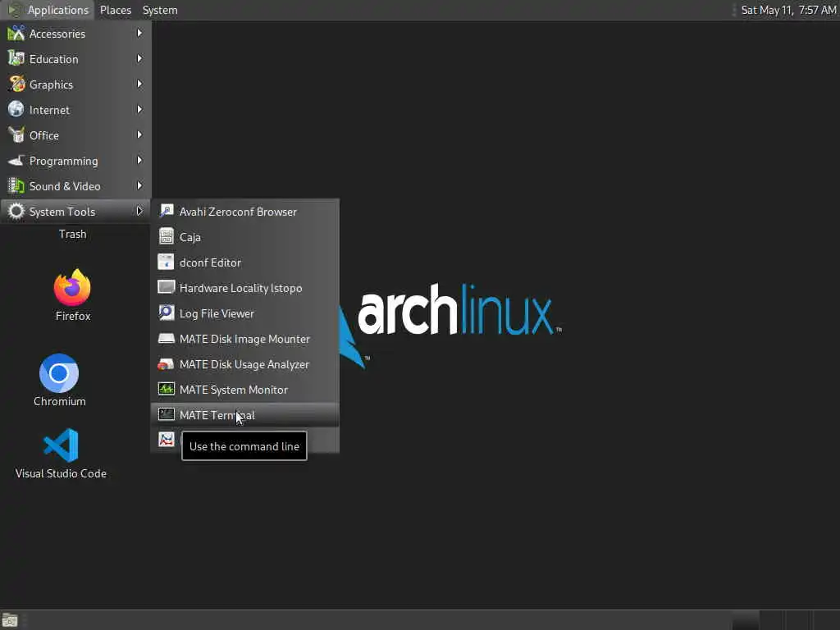Select the Internet menu entry
This screenshot has height=630, width=840.
[75, 109]
